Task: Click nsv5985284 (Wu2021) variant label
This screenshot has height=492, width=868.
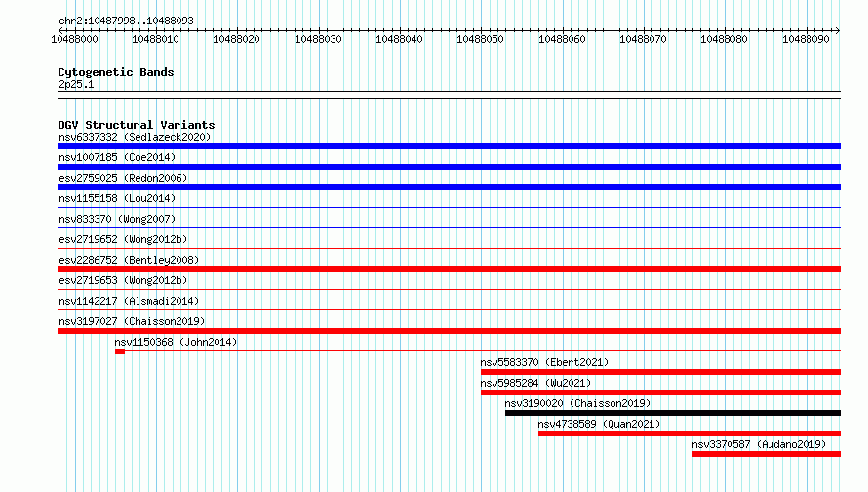Action: (x=535, y=383)
